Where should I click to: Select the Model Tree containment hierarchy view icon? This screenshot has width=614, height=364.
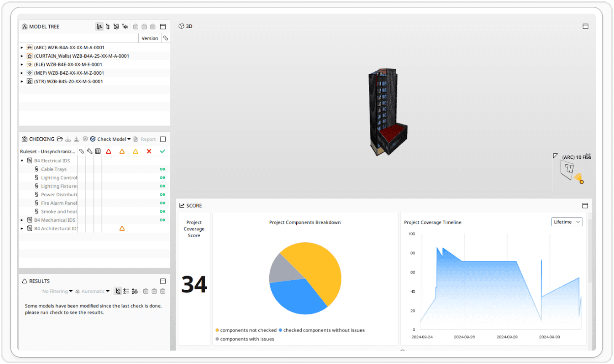[x=99, y=27]
